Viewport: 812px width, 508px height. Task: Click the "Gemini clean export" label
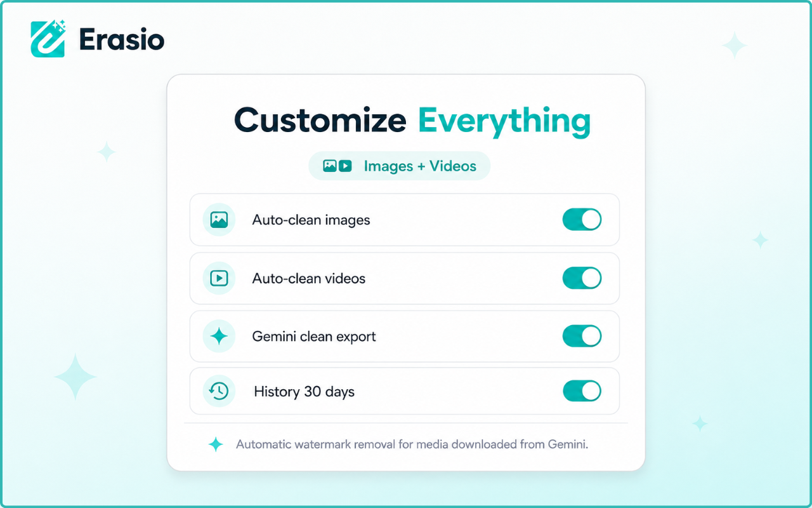click(314, 336)
